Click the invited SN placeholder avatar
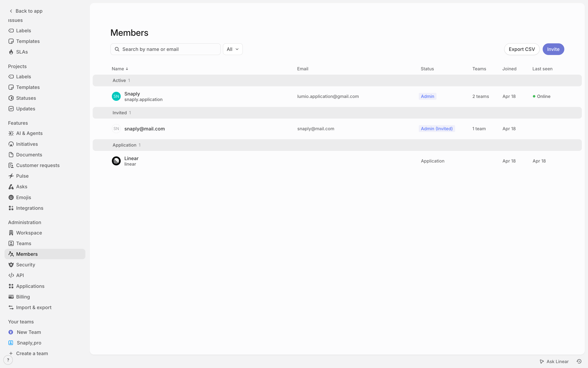 (116, 129)
